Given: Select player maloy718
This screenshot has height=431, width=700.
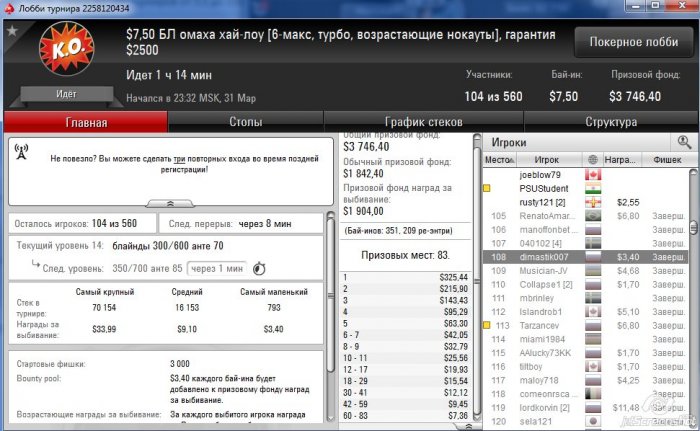Looking at the screenshot, I should tap(585, 380).
